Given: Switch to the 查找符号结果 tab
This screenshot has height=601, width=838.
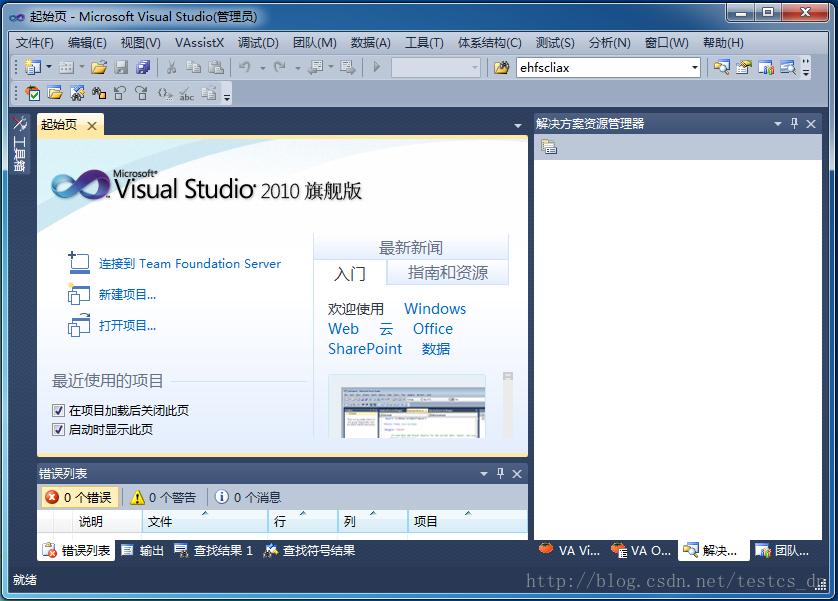Looking at the screenshot, I should pos(310,550).
